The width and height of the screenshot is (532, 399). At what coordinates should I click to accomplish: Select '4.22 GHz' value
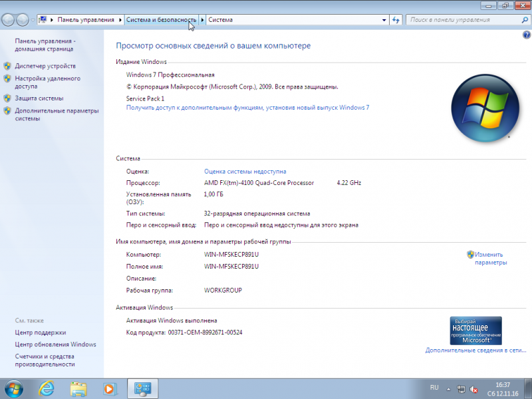pyautogui.click(x=348, y=183)
